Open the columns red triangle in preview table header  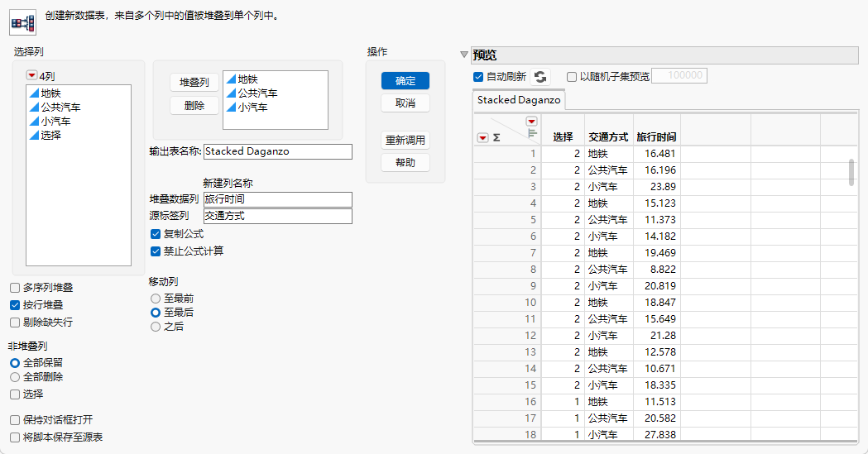pyautogui.click(x=531, y=121)
